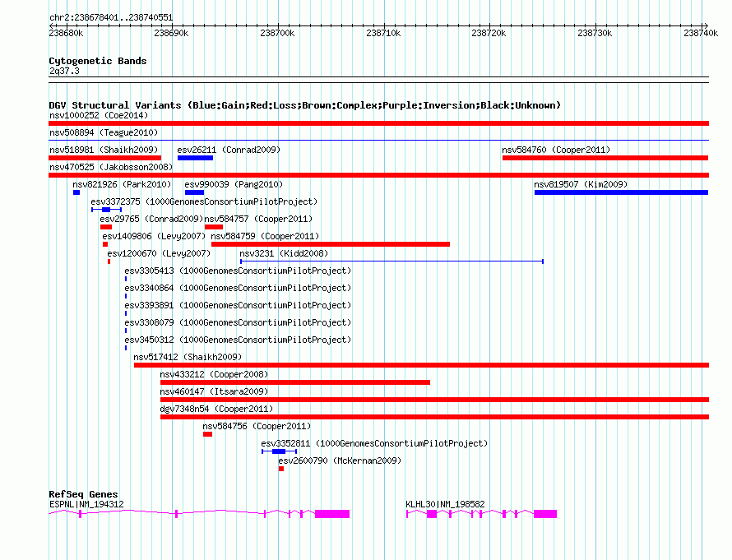This screenshot has width=732, height=560.
Task: Click the esv3340864 variant label
Action: (238, 288)
